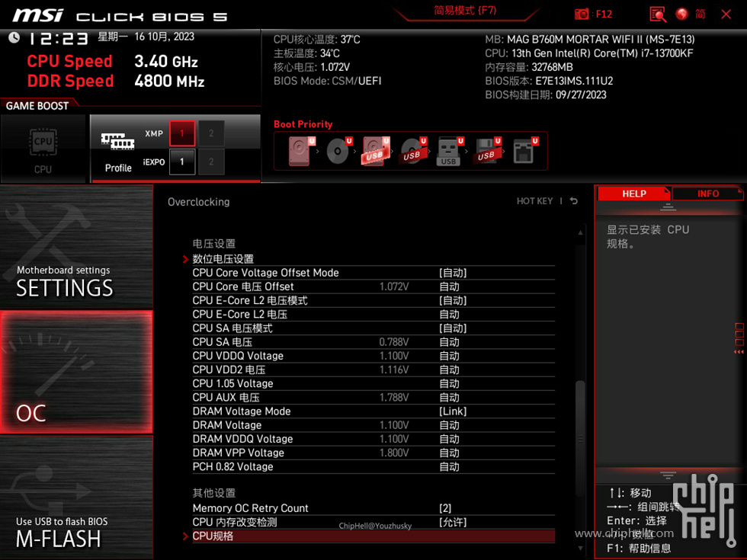Click the settings list scrollbar thumb

(580, 438)
